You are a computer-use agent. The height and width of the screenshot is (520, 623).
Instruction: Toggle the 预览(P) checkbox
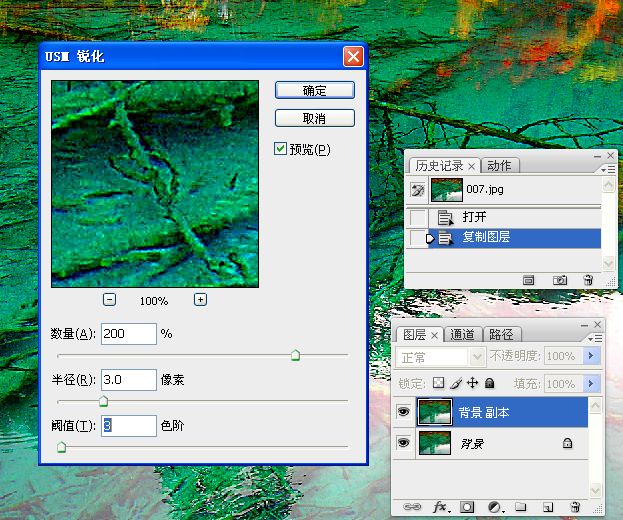tap(281, 149)
